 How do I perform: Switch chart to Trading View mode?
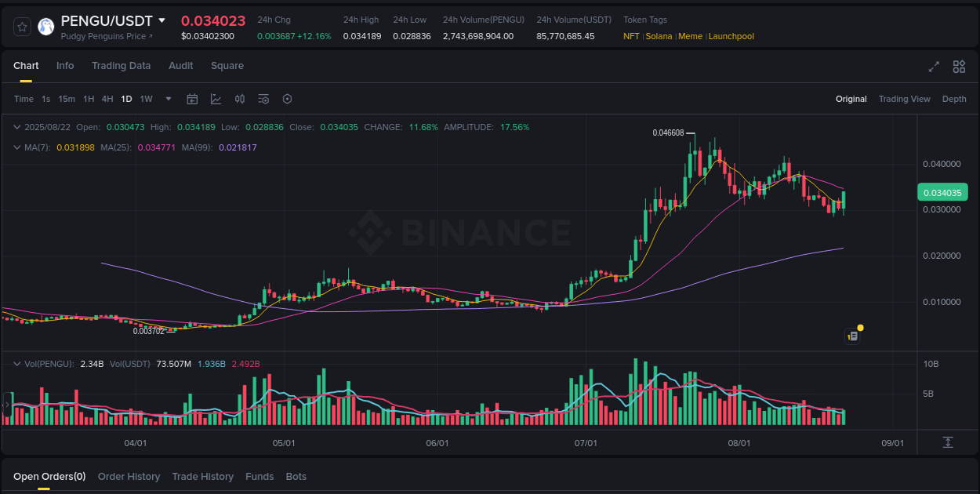pos(904,99)
